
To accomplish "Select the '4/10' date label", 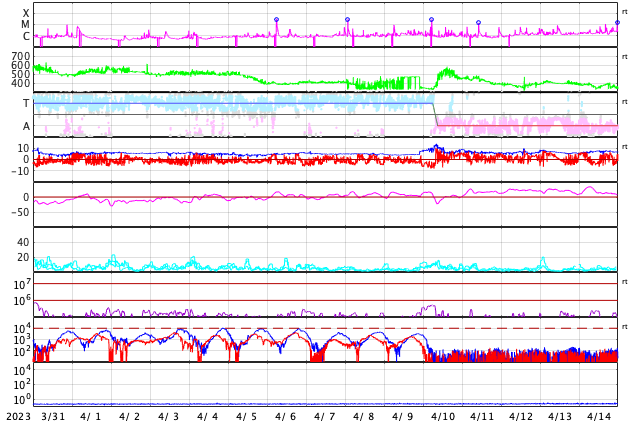I will point(443,416).
